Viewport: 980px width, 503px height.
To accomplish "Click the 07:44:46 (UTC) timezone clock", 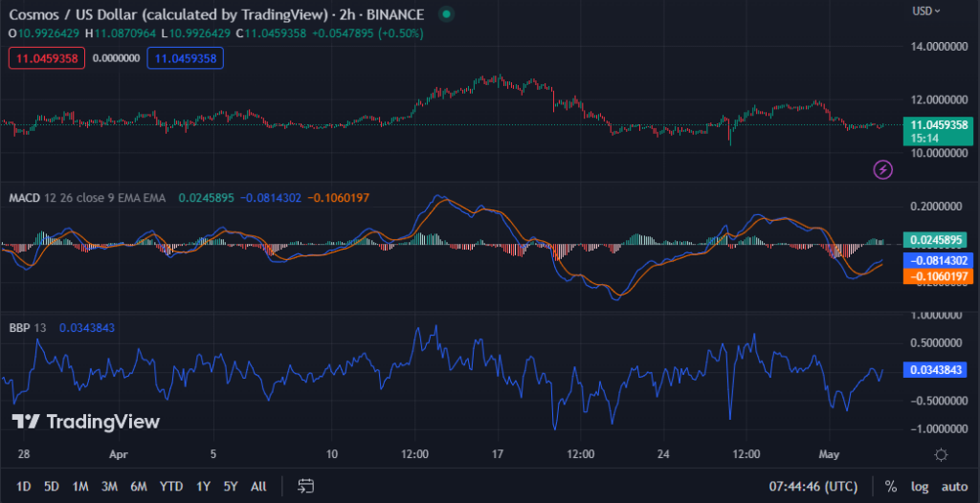I will tap(813, 486).
